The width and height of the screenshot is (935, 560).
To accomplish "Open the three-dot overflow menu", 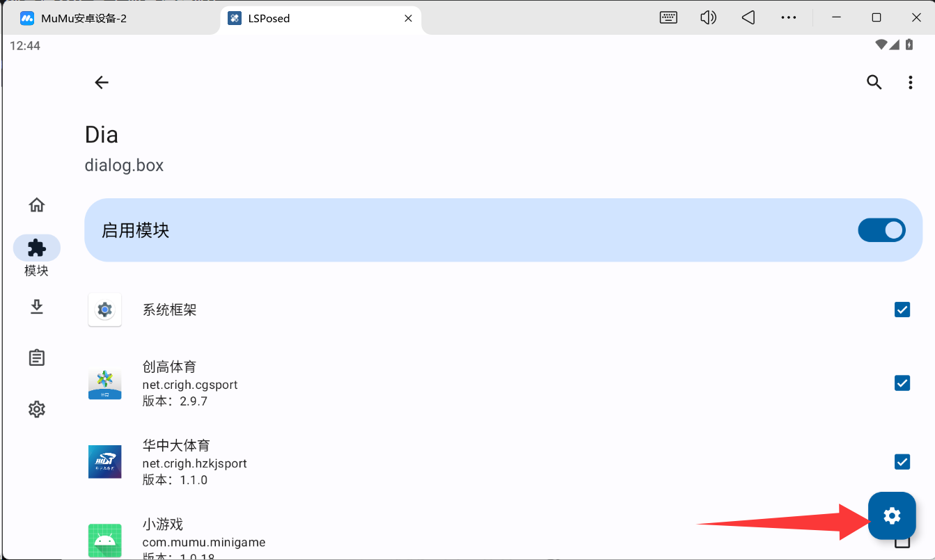I will pos(910,83).
